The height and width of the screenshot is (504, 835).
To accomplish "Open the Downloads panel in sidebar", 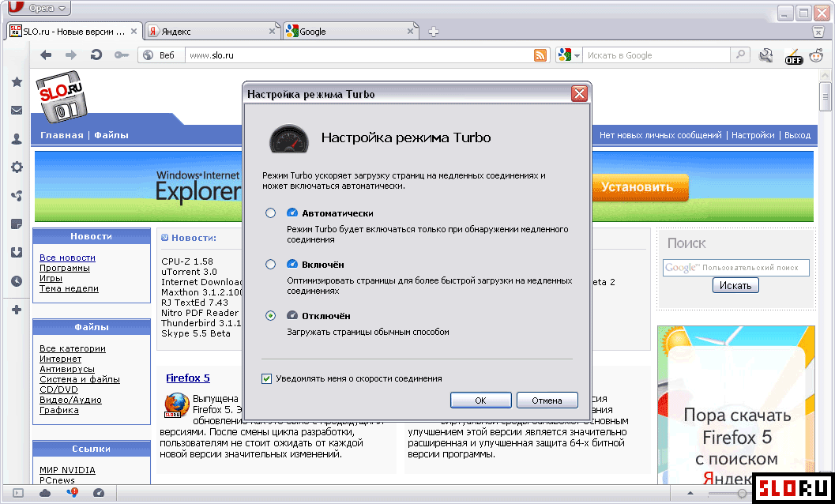I will (17, 252).
